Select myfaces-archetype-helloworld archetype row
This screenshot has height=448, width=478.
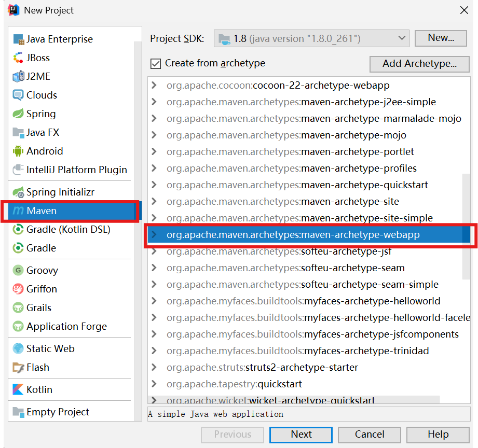click(x=309, y=301)
